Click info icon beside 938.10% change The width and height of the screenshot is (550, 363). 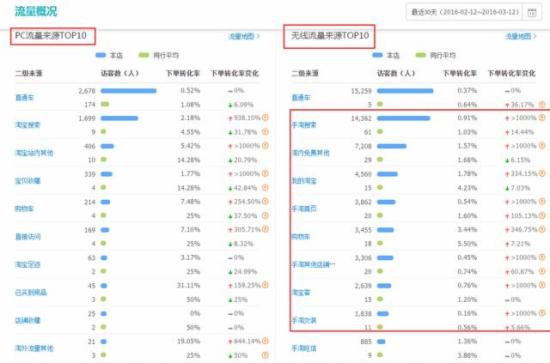tap(265, 118)
